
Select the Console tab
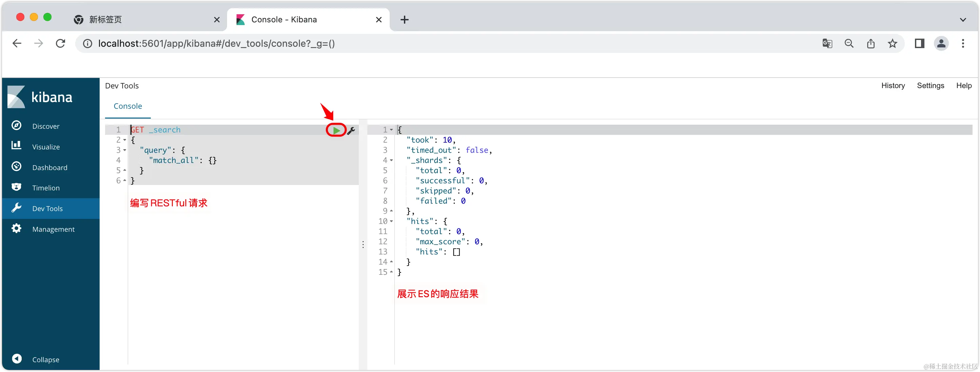pyautogui.click(x=127, y=106)
